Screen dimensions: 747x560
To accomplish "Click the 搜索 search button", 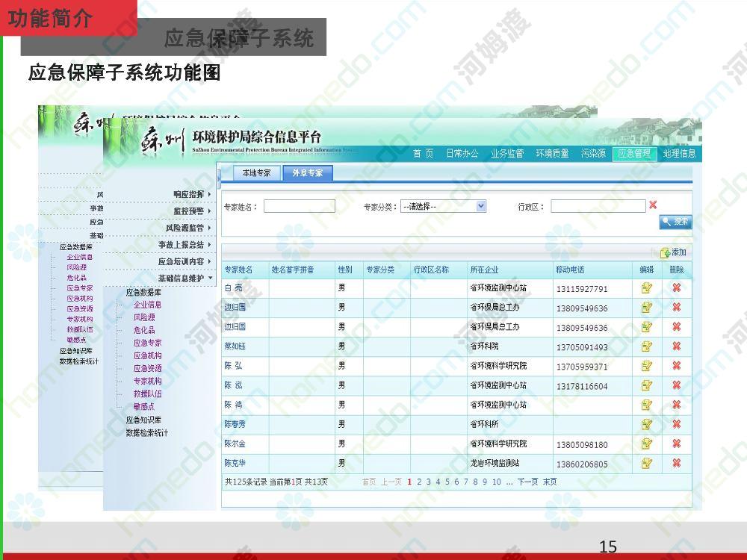I will pos(675,222).
